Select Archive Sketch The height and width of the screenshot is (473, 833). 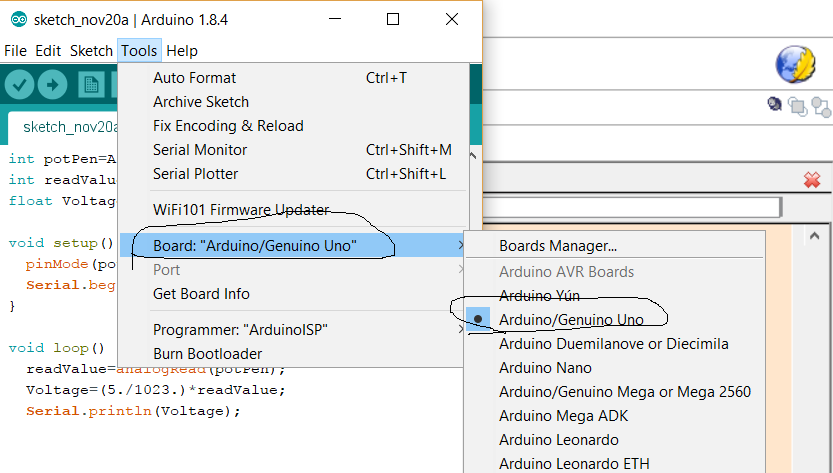(x=294, y=102)
